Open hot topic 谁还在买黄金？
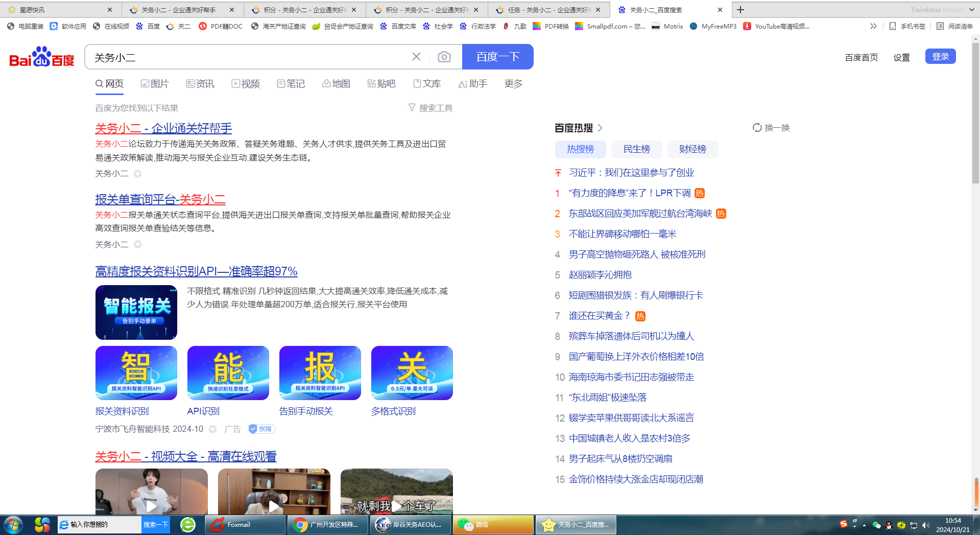This screenshot has width=980, height=535. (x=600, y=316)
